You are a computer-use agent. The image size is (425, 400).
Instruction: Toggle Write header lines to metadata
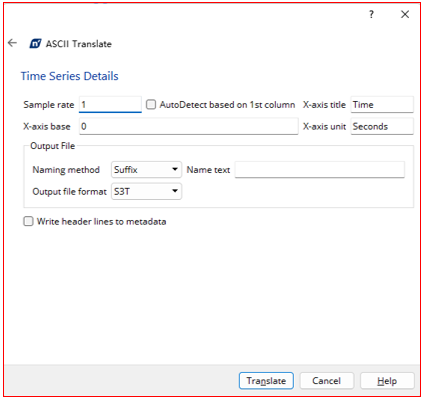[x=28, y=221]
